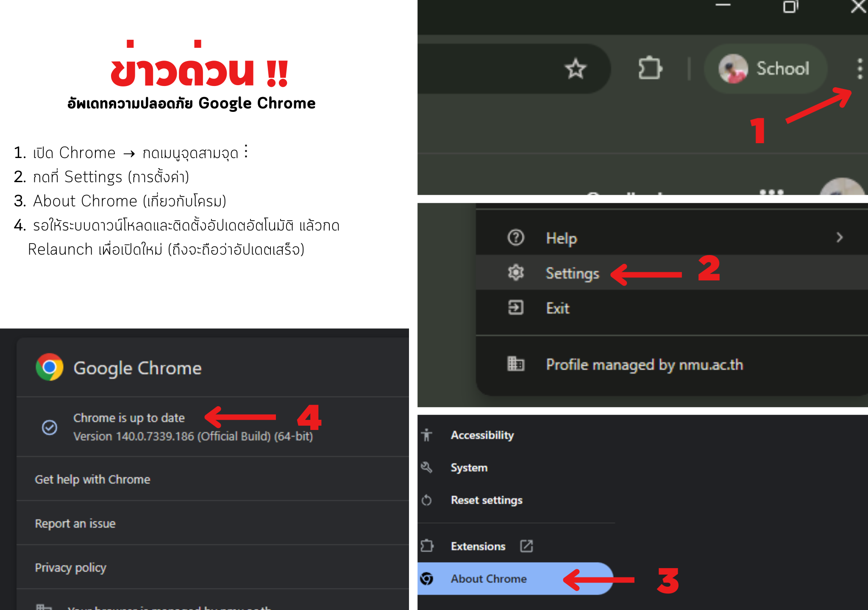Open the Extensions puzzle icon in toolbar
Viewport: 868px width, 610px height.
coord(650,69)
